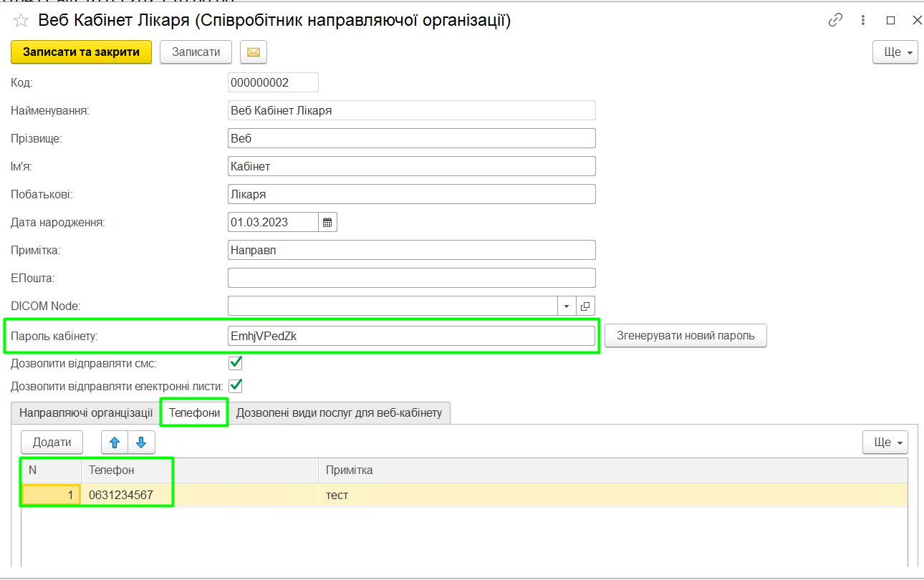Switch to 'Направляючі організації' tab
This screenshot has width=924, height=580.
click(86, 413)
